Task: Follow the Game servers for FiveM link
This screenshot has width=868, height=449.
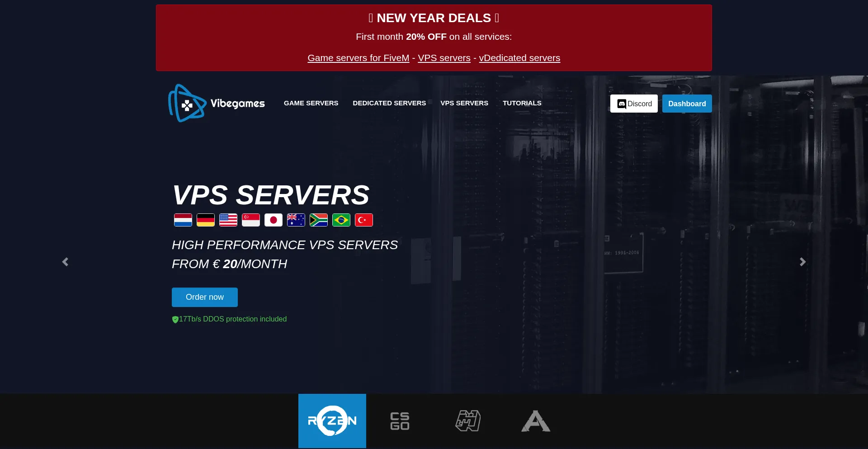Action: tap(358, 58)
